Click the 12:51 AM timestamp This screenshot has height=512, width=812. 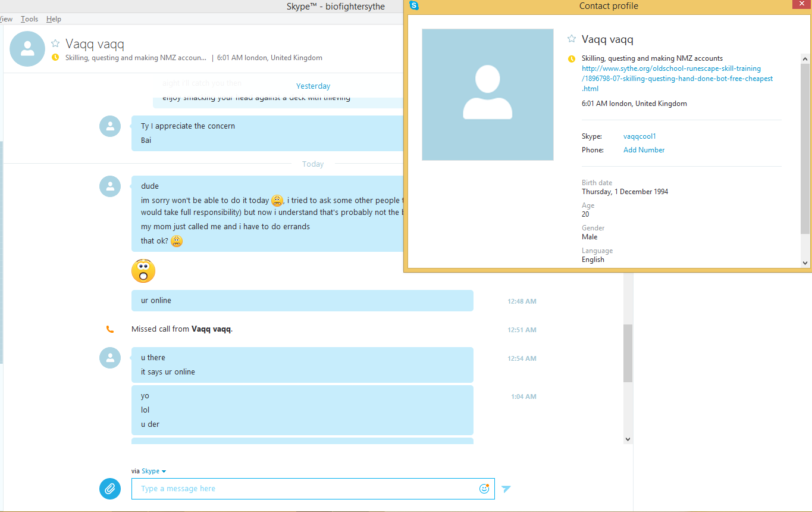[x=522, y=330]
